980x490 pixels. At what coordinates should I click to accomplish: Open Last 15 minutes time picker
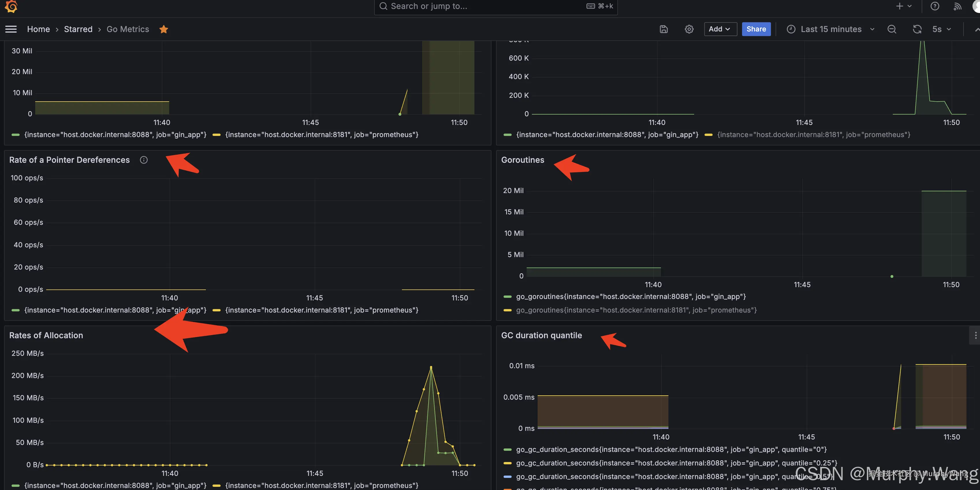(x=830, y=29)
